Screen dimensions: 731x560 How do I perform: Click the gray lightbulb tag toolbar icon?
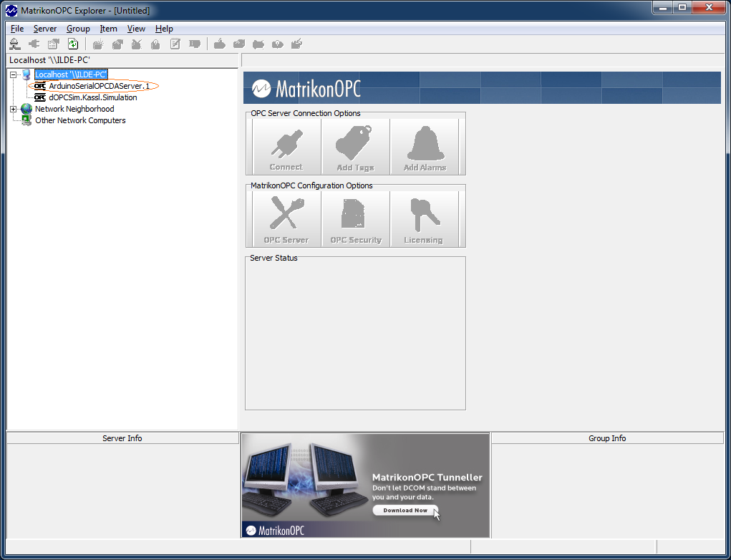pos(277,44)
